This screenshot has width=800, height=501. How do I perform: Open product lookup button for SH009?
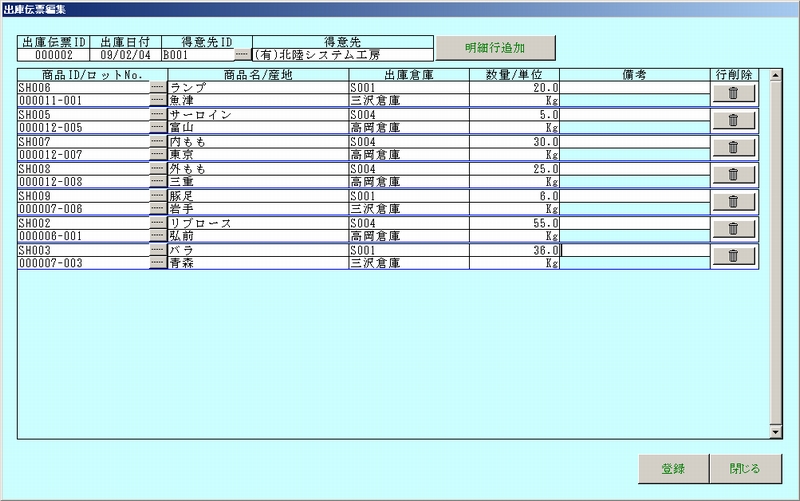pos(157,196)
